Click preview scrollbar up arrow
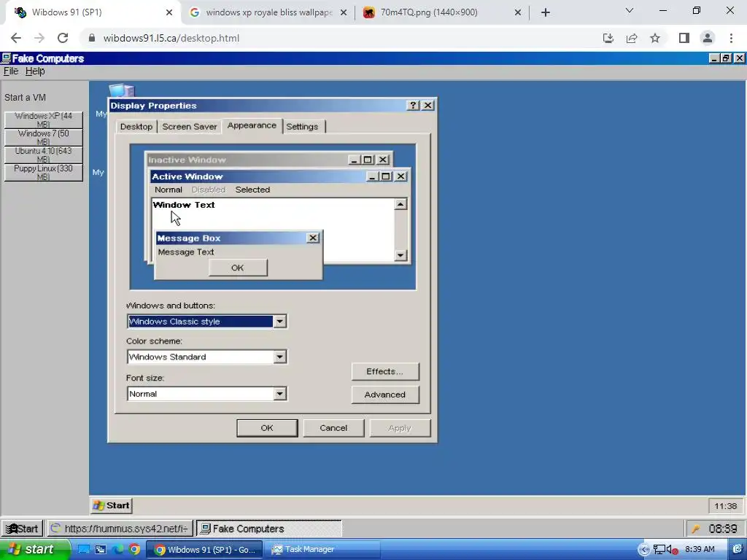This screenshot has height=560, width=747. pos(400,204)
